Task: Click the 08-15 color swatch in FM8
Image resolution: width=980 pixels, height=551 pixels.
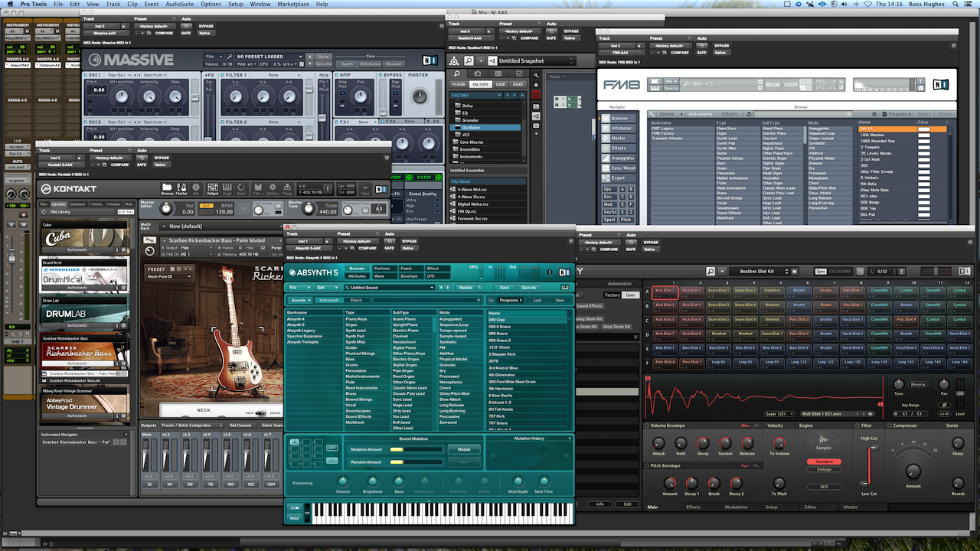Action: click(x=924, y=129)
